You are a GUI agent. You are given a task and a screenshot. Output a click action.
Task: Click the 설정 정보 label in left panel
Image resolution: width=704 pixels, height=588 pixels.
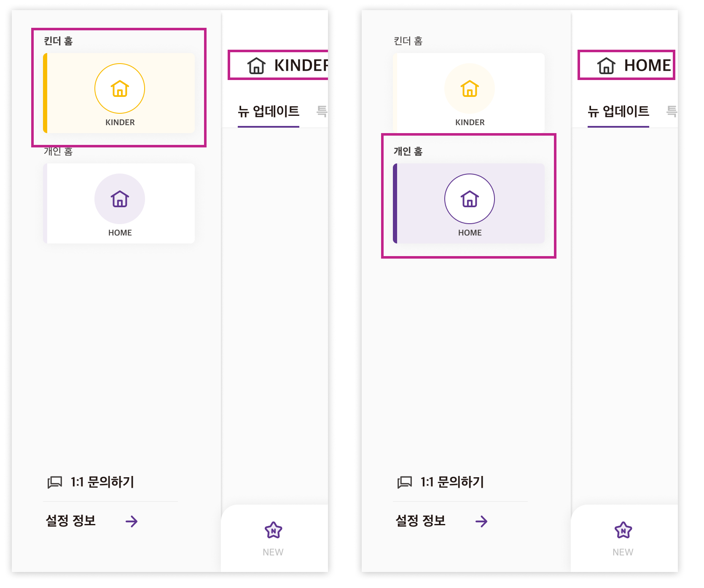[x=71, y=521]
